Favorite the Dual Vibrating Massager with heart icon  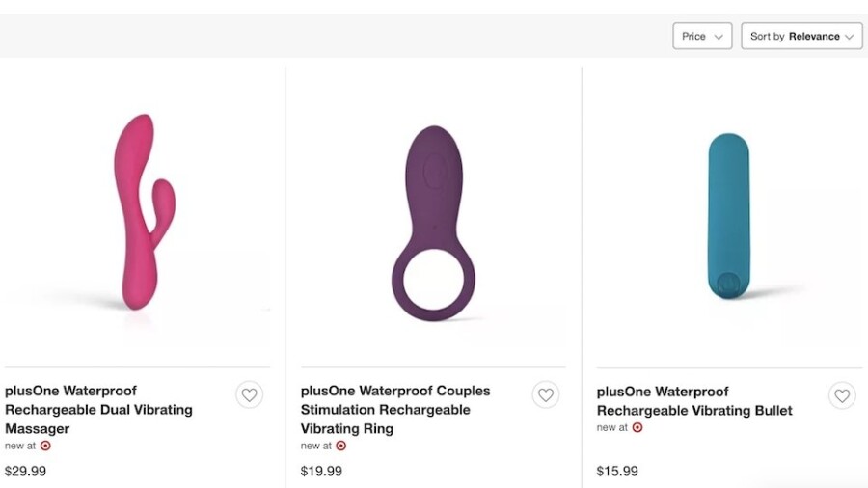coord(249,394)
